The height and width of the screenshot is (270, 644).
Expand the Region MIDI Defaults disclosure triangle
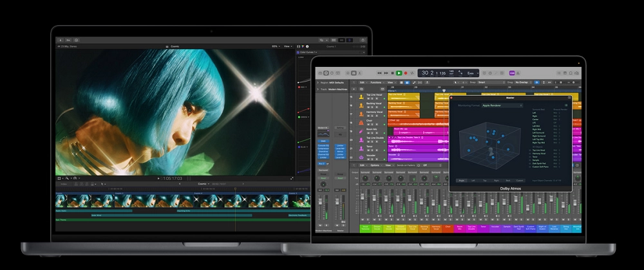pos(319,82)
